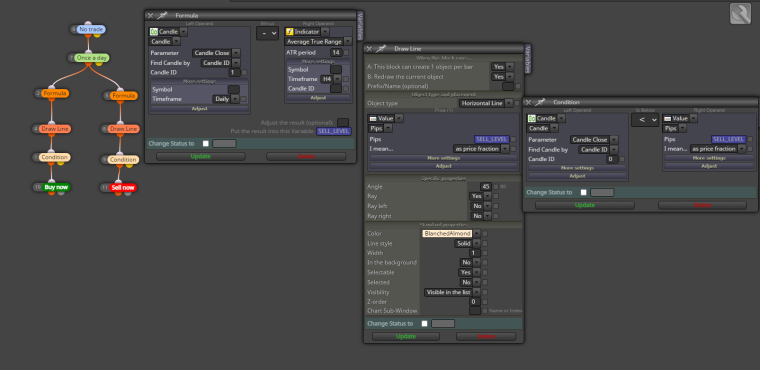This screenshot has width=760, height=370.
Task: Click the yellow Indicator icon in Formula right operand
Action: click(290, 32)
